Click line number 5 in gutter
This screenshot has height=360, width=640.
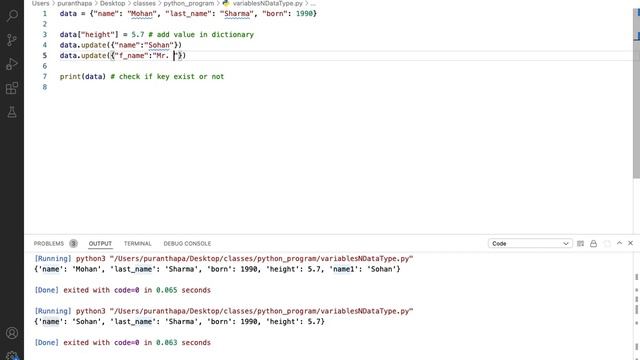(x=44, y=56)
